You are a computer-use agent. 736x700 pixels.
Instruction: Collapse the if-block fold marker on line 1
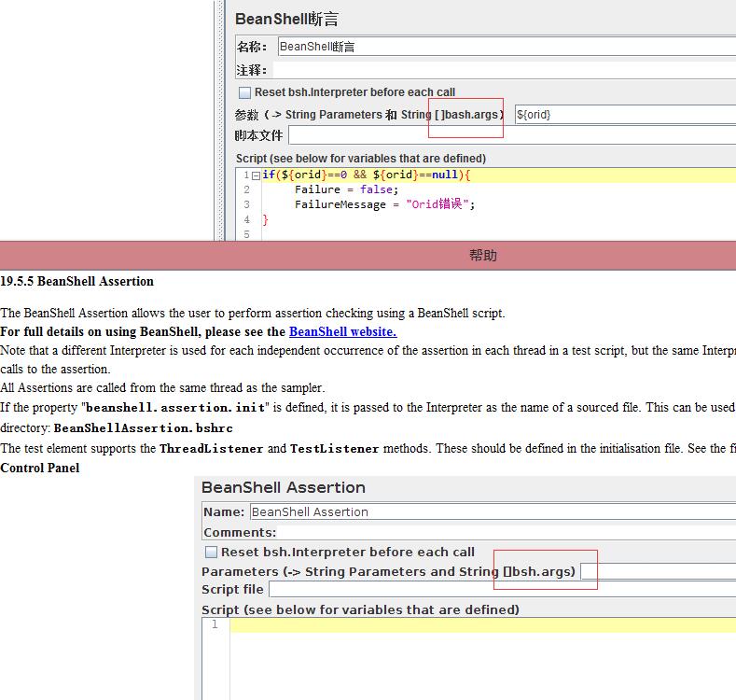point(256,175)
